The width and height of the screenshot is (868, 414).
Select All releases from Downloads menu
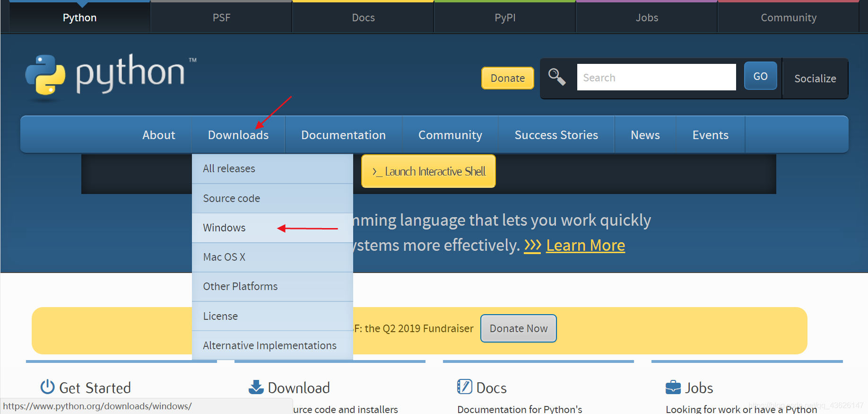272,169
